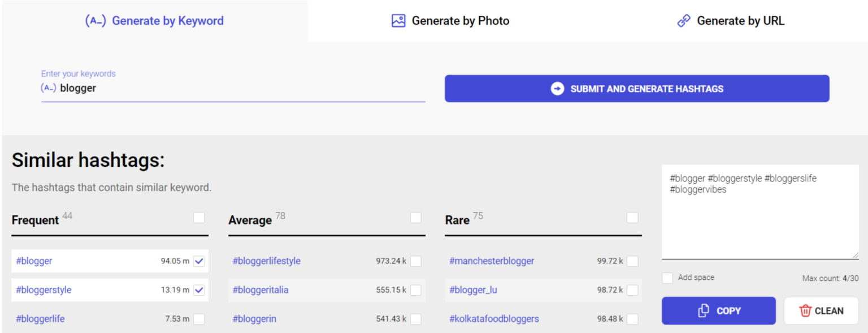Click the trash icon on the CLEAN button
The height and width of the screenshot is (333, 868).
click(x=809, y=310)
